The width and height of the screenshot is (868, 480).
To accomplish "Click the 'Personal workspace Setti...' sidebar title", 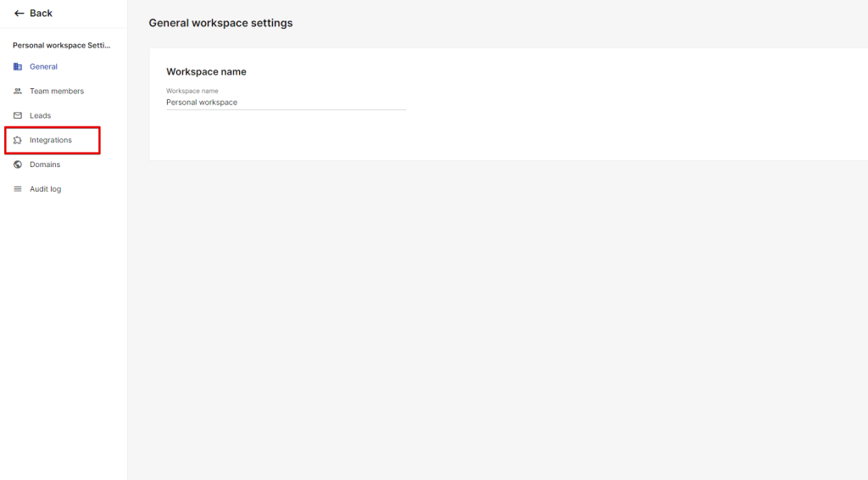I will 61,45.
